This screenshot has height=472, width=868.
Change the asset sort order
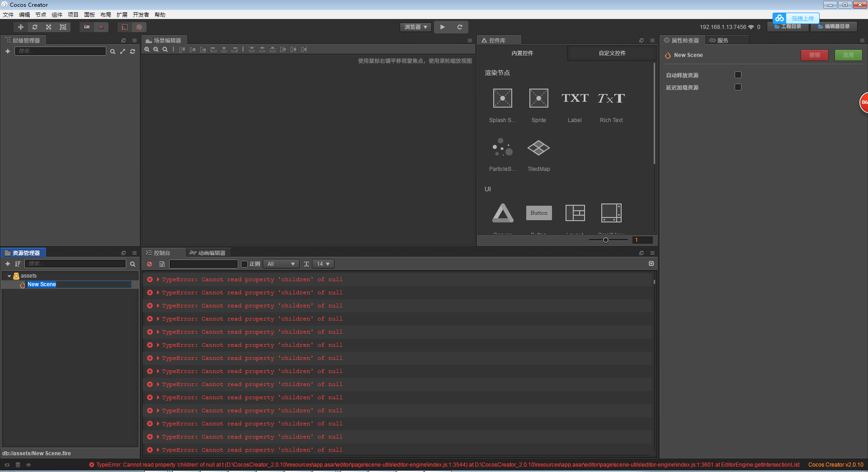click(x=18, y=264)
